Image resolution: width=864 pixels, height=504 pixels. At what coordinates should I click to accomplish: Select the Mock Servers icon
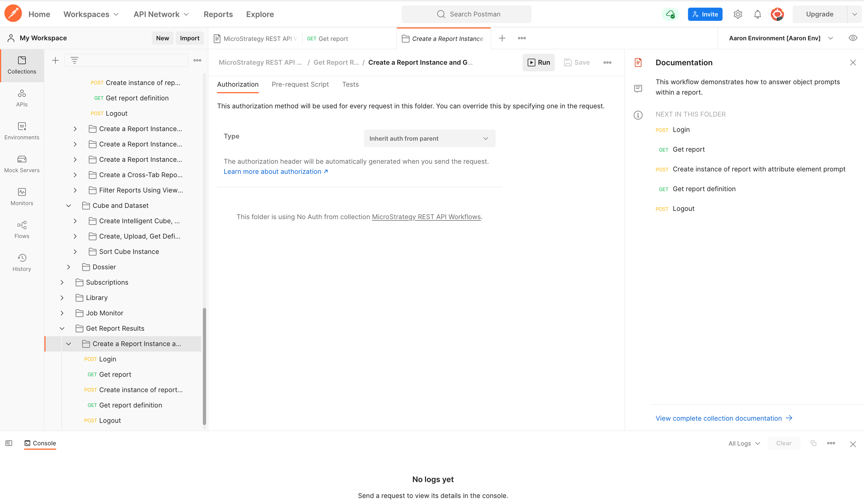21,164
